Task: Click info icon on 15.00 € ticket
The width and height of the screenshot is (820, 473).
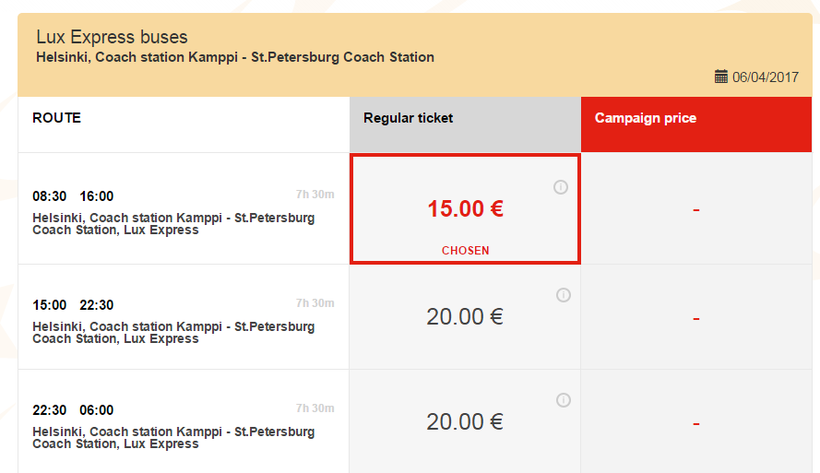Action: pos(560,187)
